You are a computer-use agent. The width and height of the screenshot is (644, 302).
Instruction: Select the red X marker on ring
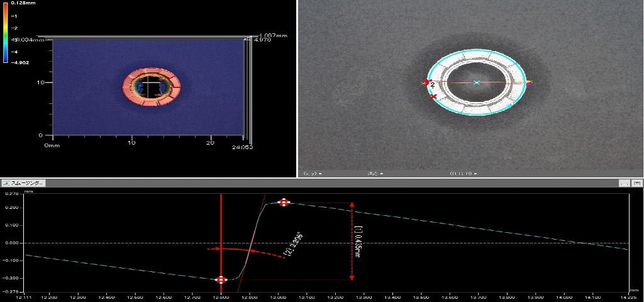[x=433, y=96]
